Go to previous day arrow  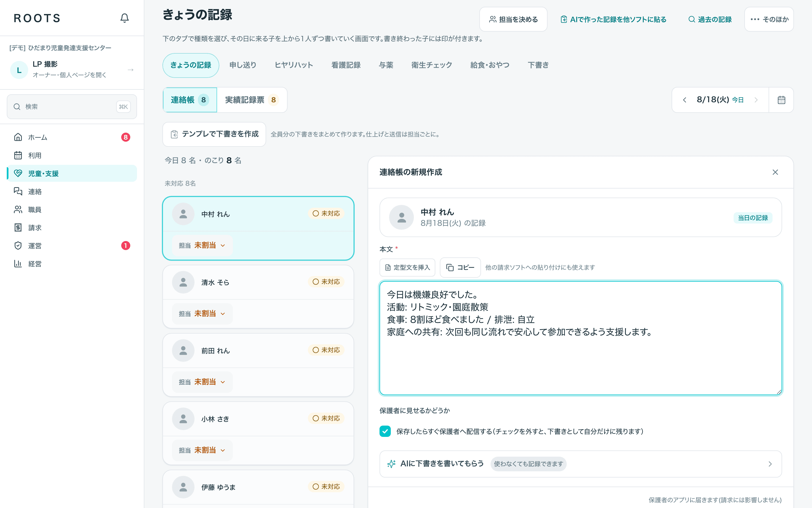pyautogui.click(x=685, y=100)
